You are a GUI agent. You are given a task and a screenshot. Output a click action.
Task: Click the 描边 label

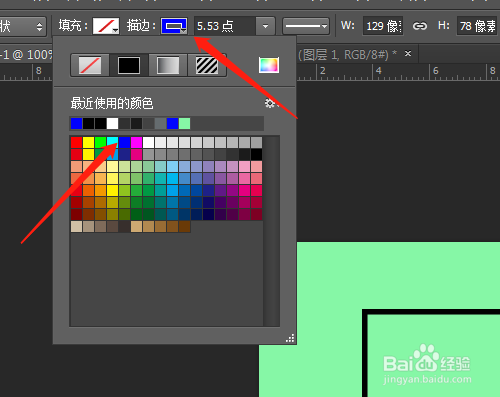tap(141, 26)
